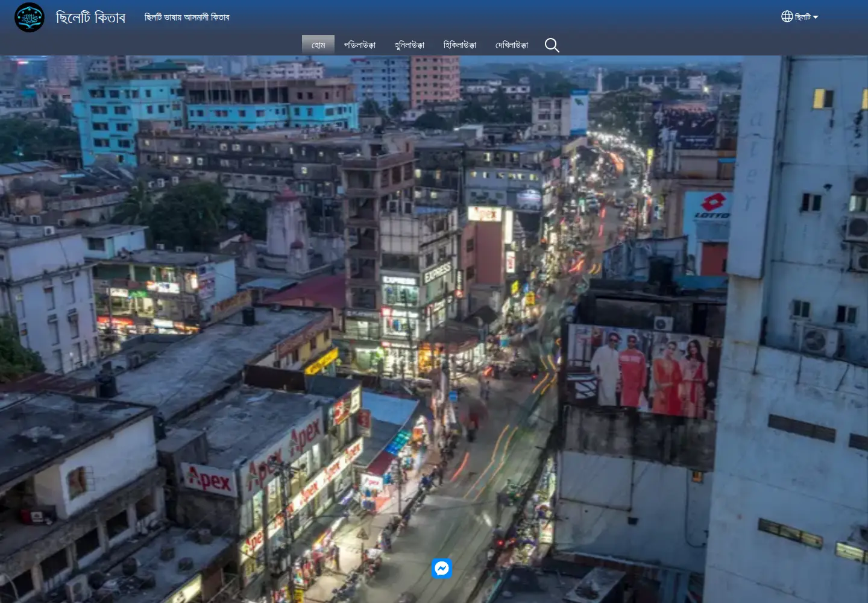Open the Messenger chat bubble
This screenshot has width=868, height=603.
click(442, 568)
